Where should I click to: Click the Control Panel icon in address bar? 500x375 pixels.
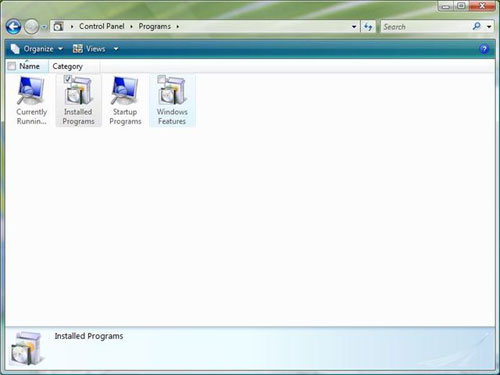(x=59, y=26)
